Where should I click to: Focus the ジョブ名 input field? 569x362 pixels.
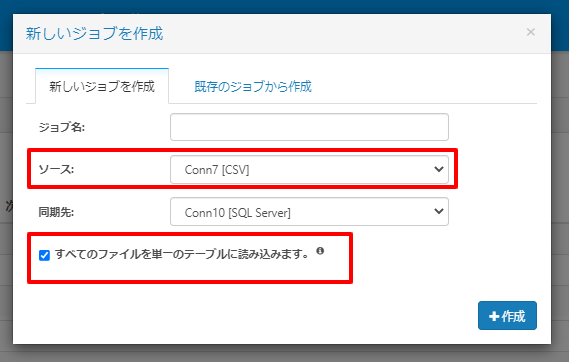point(309,127)
